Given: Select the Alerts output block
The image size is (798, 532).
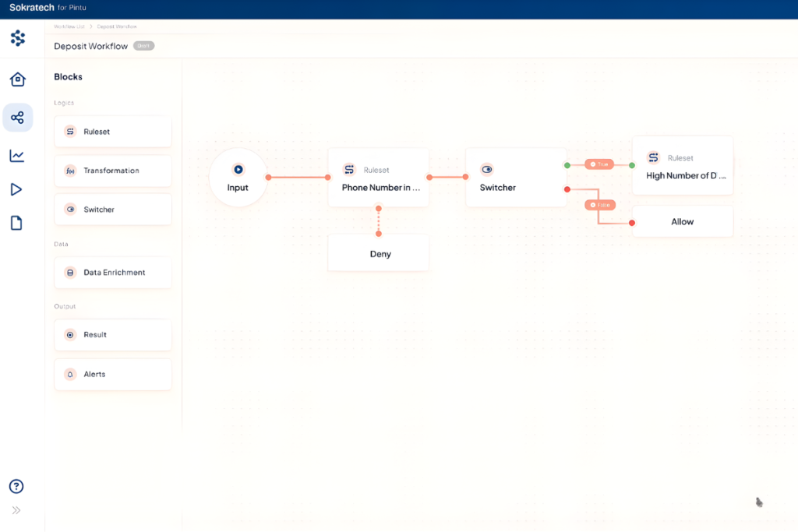Looking at the screenshot, I should click(113, 375).
